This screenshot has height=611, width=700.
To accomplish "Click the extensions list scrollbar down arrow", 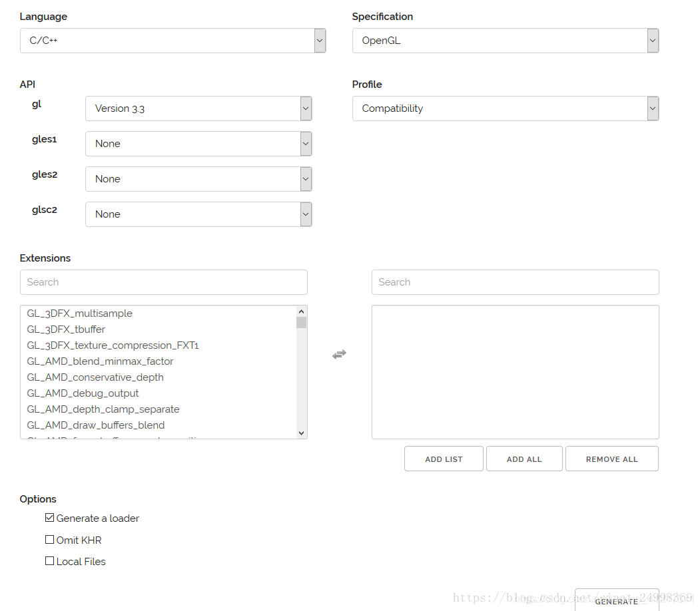I will coord(301,433).
